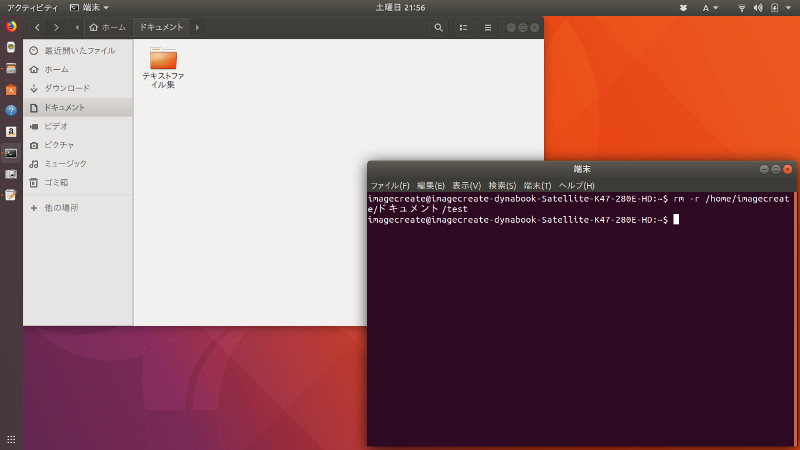Click the right path-bar scroll arrow
Image resolution: width=800 pixels, height=450 pixels.
click(x=197, y=28)
